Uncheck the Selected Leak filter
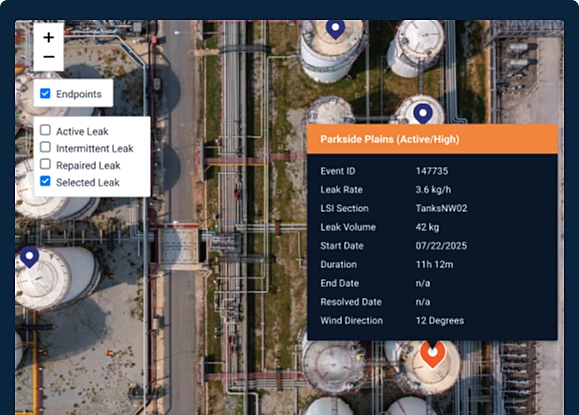The width and height of the screenshot is (579, 415). pyautogui.click(x=45, y=181)
